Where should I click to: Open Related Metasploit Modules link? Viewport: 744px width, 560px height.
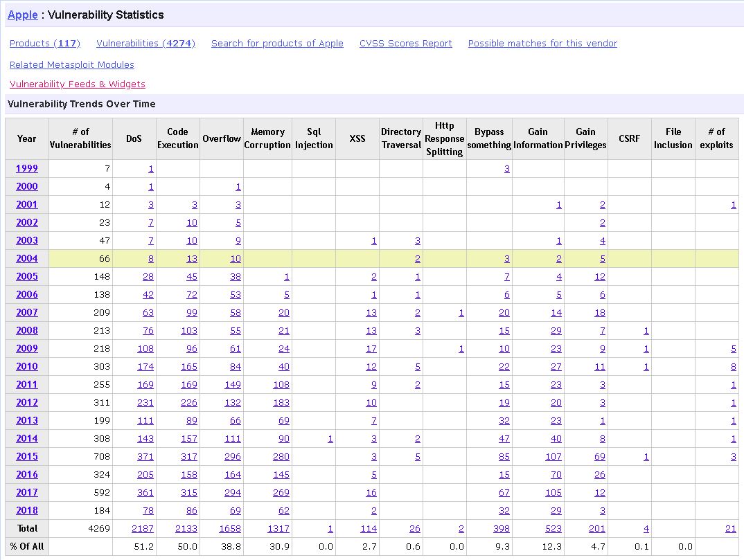pos(72,64)
